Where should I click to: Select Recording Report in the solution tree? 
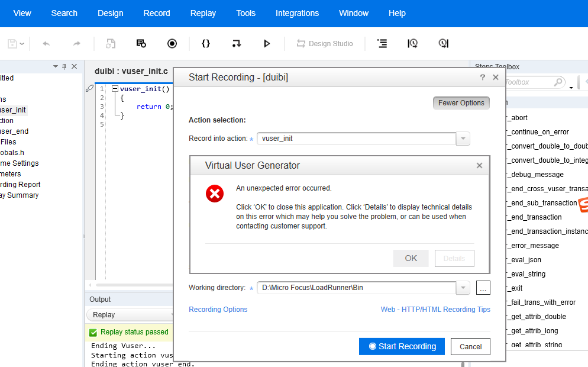20,185
